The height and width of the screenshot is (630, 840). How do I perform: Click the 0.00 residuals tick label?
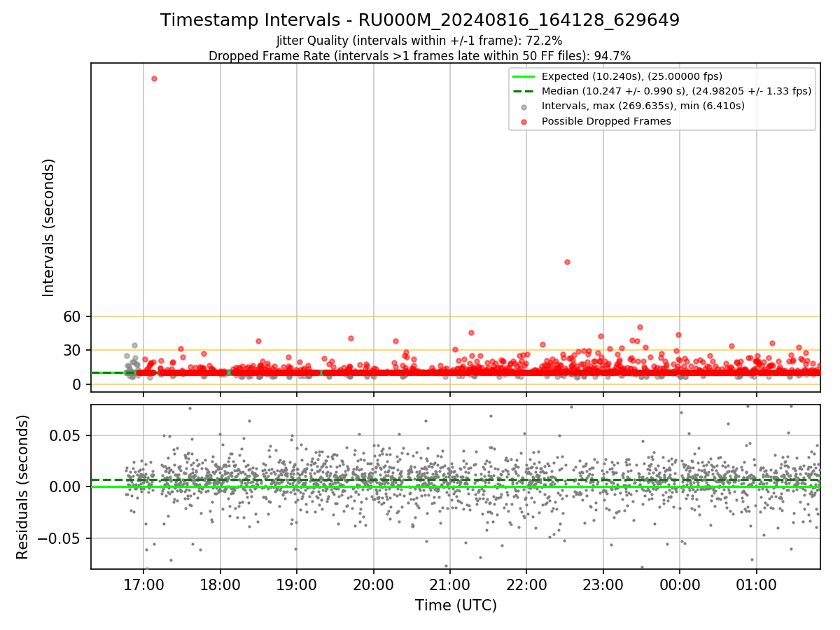[x=66, y=486]
